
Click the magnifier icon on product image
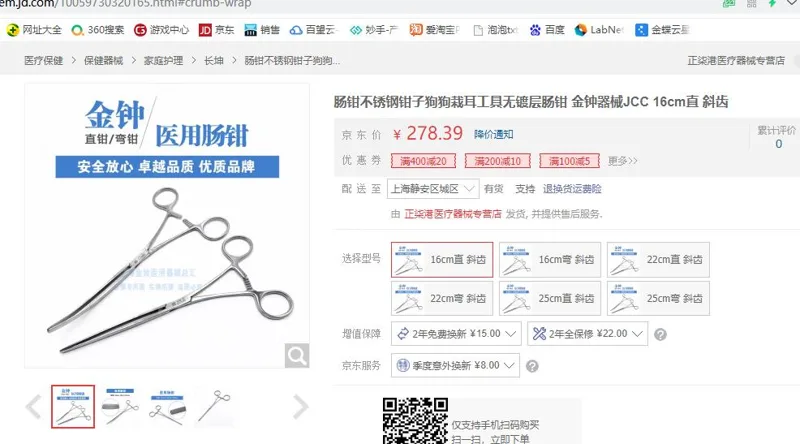(297, 355)
